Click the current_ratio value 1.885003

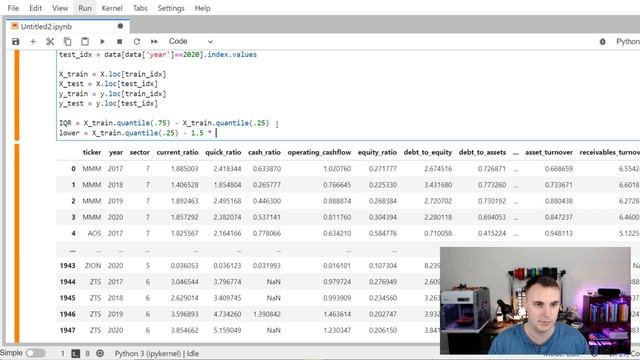coord(184,169)
